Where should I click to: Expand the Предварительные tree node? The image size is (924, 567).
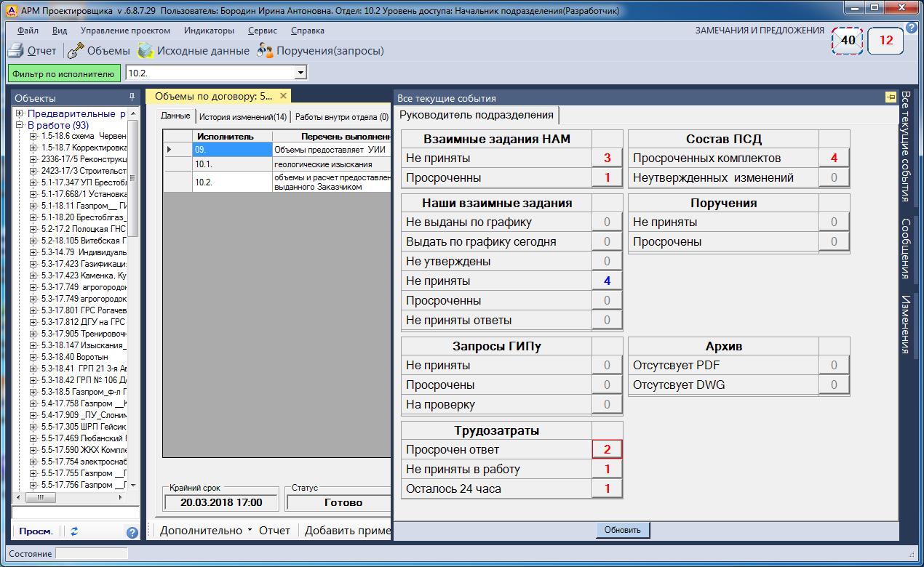coord(20,114)
